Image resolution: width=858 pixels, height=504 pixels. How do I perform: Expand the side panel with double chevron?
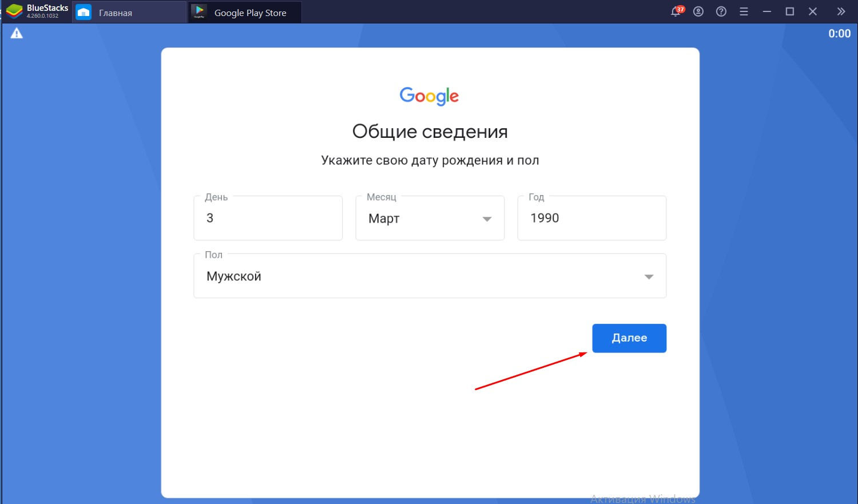tap(841, 11)
